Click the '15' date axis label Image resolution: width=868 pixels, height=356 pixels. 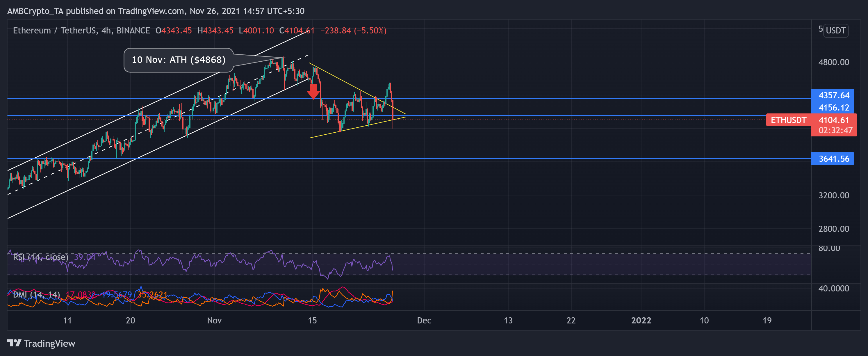(312, 320)
